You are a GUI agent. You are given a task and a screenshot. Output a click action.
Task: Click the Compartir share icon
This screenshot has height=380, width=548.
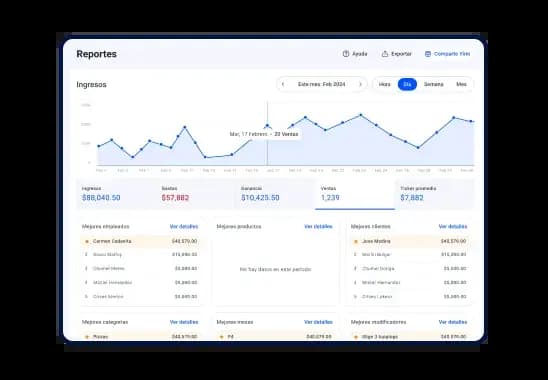[428, 54]
